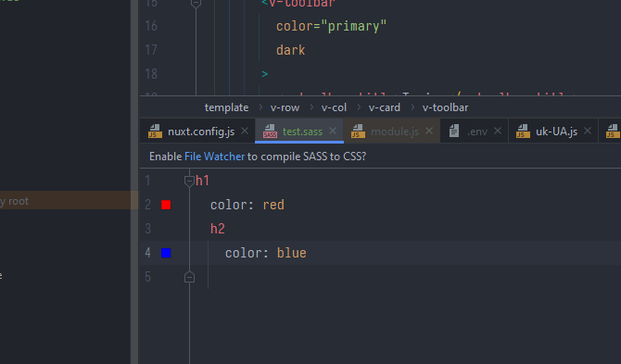
Task: Select the highlighted root row in project panel
Action: pyautogui.click(x=66, y=200)
